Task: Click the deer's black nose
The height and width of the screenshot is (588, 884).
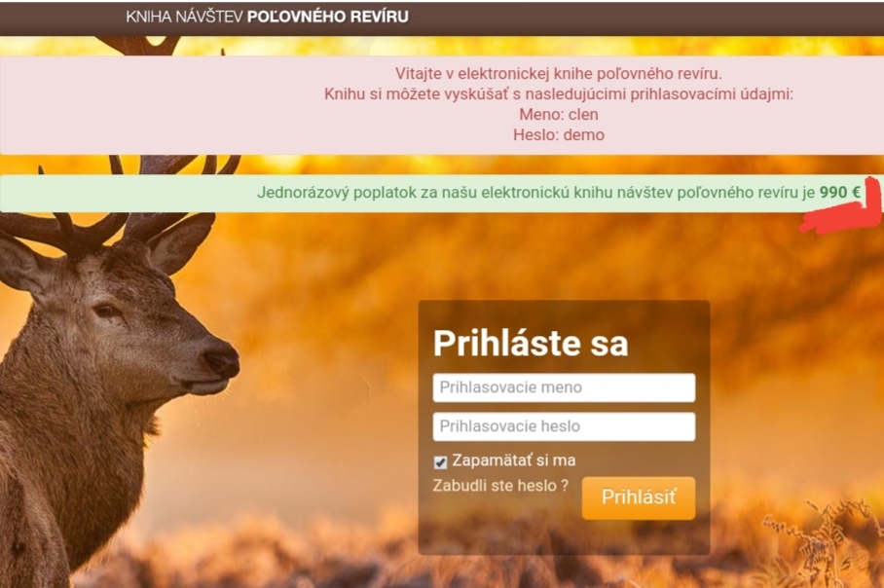Action: (220, 359)
